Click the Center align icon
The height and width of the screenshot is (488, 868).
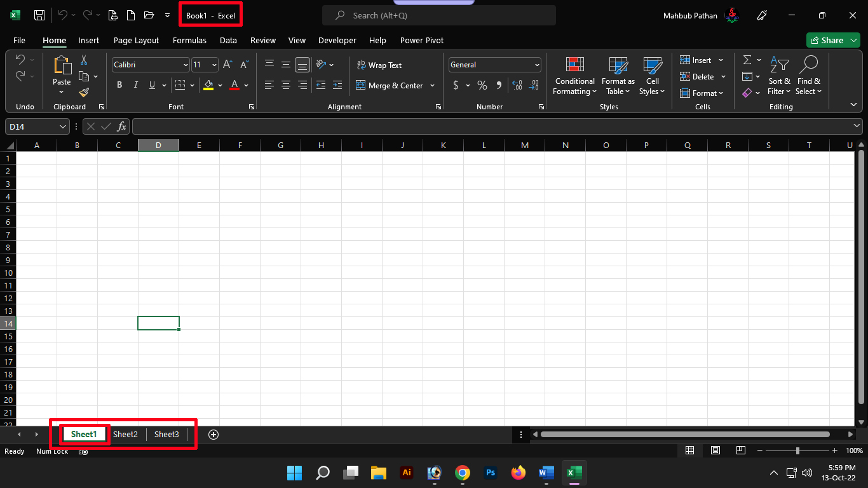pyautogui.click(x=286, y=85)
